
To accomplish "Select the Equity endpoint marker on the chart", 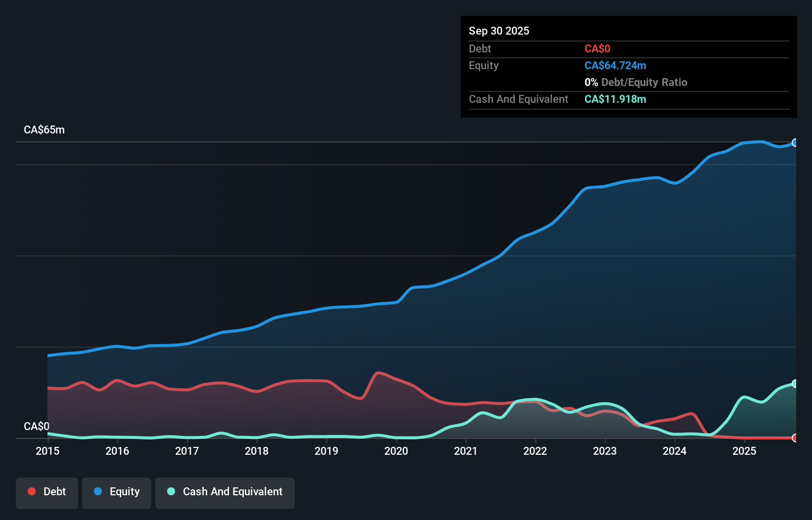I will [795, 143].
